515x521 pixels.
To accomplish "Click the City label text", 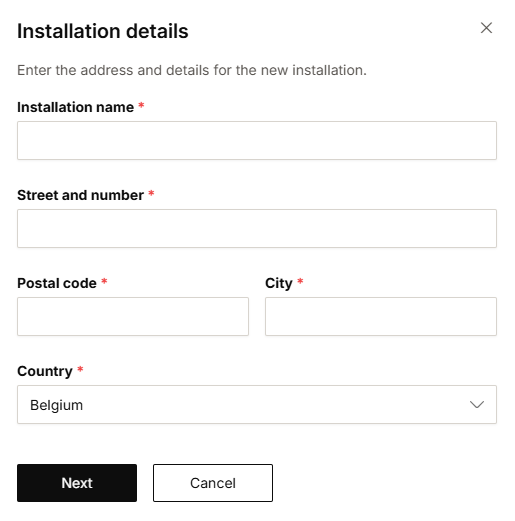I will [279, 283].
